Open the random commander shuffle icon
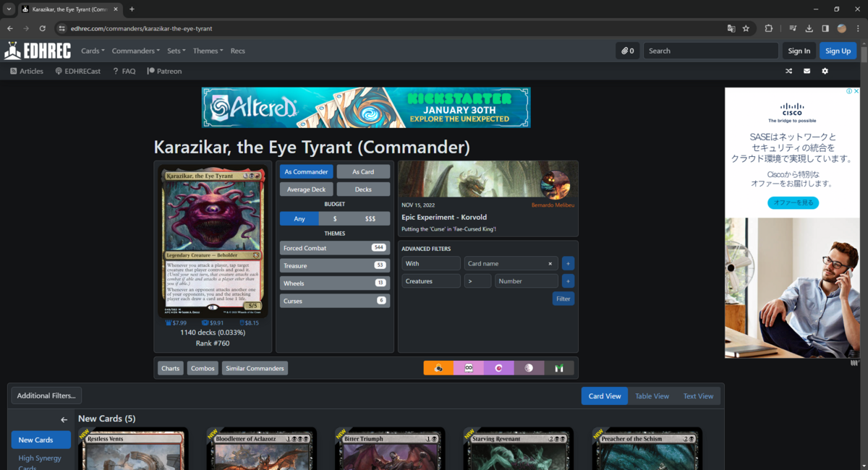868x470 pixels. click(x=788, y=71)
